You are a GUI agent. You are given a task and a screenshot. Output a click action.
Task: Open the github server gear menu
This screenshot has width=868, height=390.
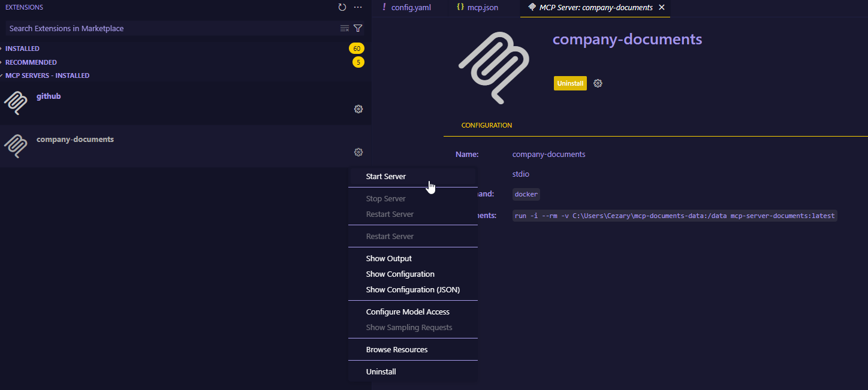click(x=358, y=109)
